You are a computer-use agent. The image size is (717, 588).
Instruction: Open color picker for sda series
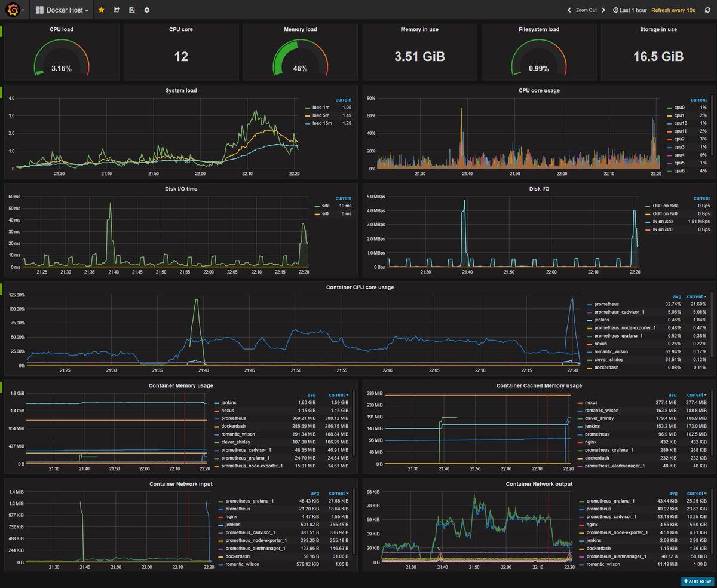318,206
